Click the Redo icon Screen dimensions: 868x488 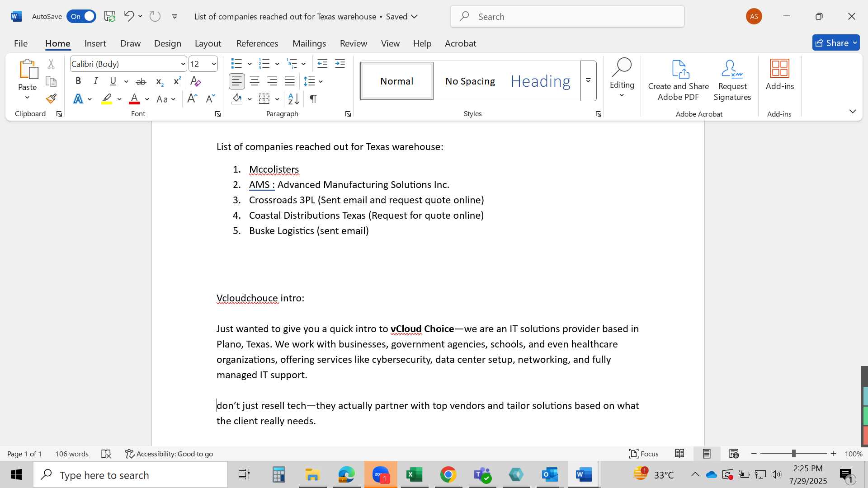[155, 16]
